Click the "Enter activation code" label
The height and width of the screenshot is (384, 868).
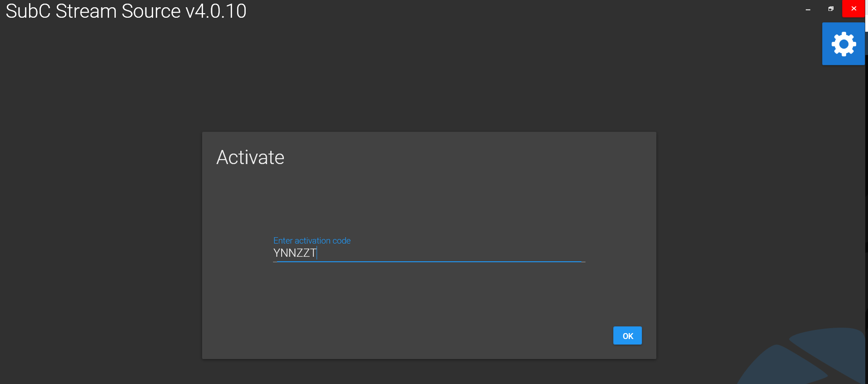point(312,241)
